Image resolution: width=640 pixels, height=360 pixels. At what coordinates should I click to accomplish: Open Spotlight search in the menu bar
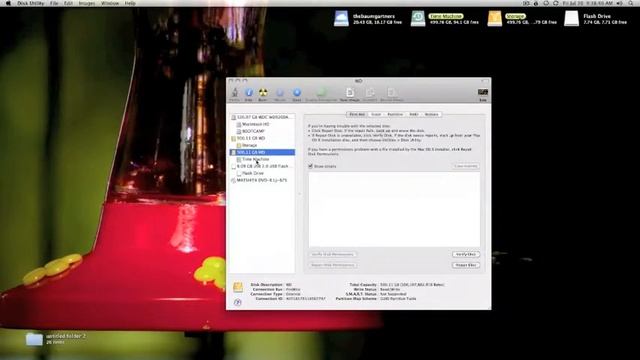pyautogui.click(x=632, y=3)
